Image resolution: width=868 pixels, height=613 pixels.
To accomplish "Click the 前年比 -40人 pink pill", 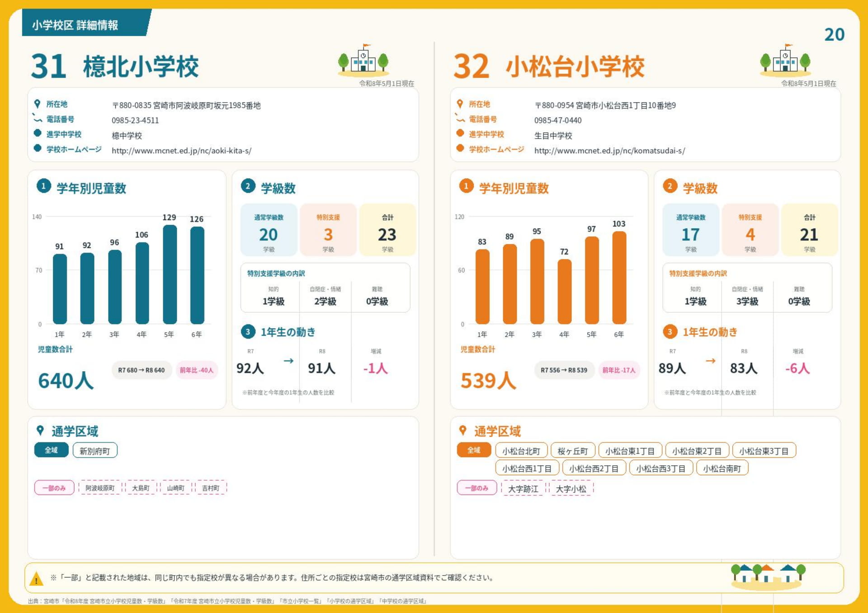I will (197, 370).
